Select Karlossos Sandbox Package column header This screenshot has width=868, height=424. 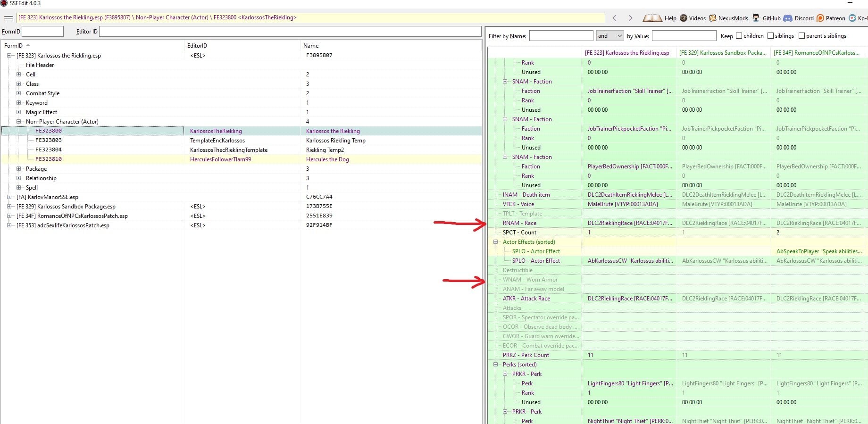coord(723,53)
